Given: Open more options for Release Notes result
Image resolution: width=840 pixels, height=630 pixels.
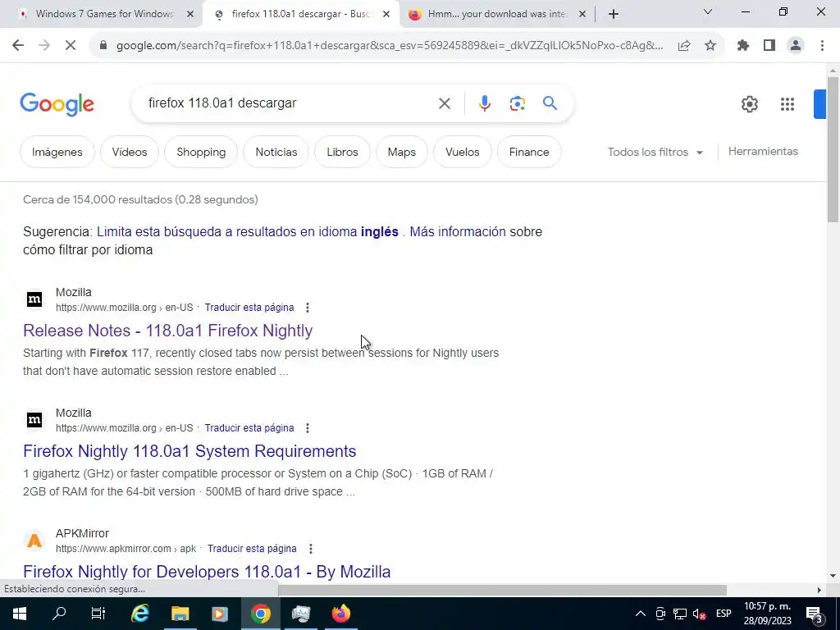Looking at the screenshot, I should pyautogui.click(x=308, y=308).
